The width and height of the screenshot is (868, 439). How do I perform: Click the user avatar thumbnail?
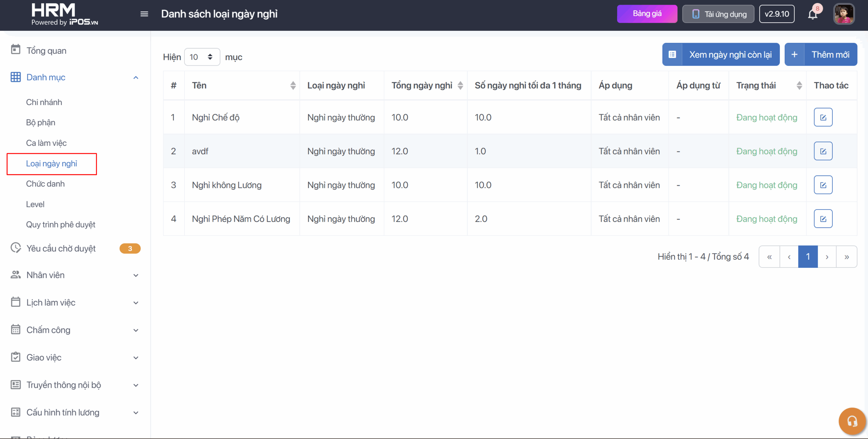pyautogui.click(x=844, y=14)
